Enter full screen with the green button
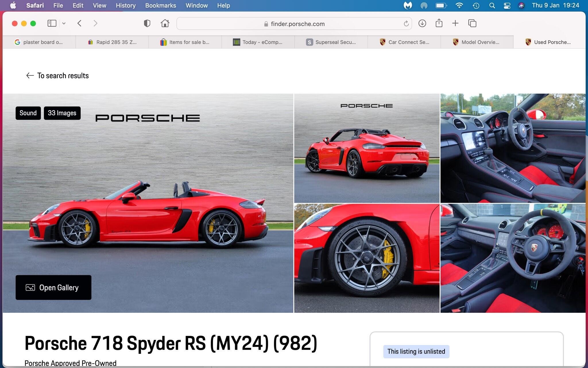This screenshot has width=588, height=368. [x=33, y=24]
